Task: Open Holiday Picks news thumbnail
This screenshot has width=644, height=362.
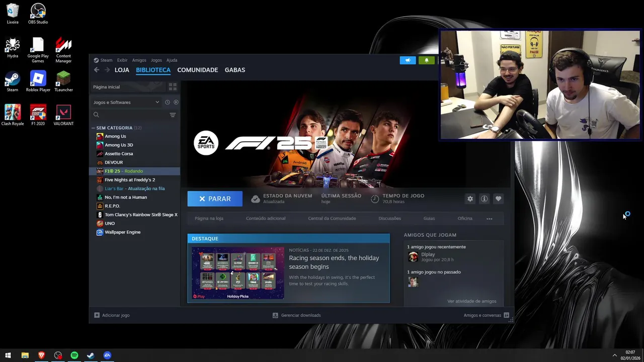Action: point(237,273)
